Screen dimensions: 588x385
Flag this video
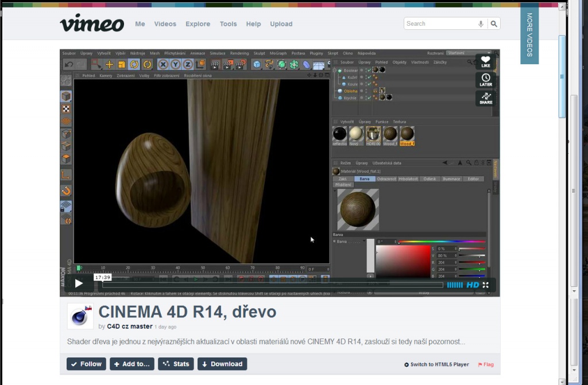(486, 364)
